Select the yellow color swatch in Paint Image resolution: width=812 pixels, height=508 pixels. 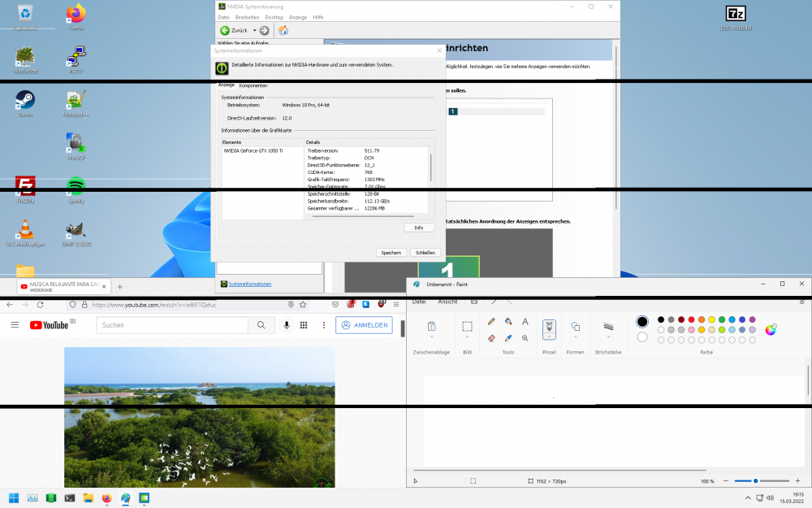[x=711, y=319]
